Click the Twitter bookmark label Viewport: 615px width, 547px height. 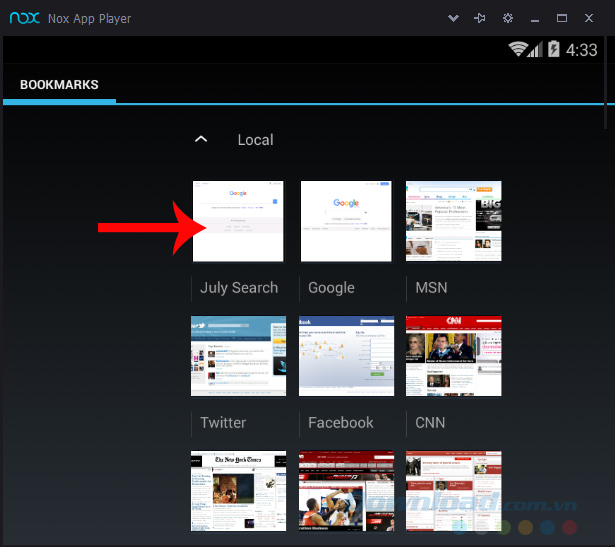(x=223, y=422)
